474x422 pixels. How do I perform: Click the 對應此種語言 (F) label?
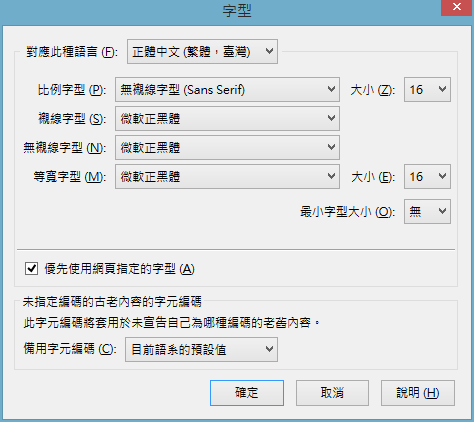(72, 52)
